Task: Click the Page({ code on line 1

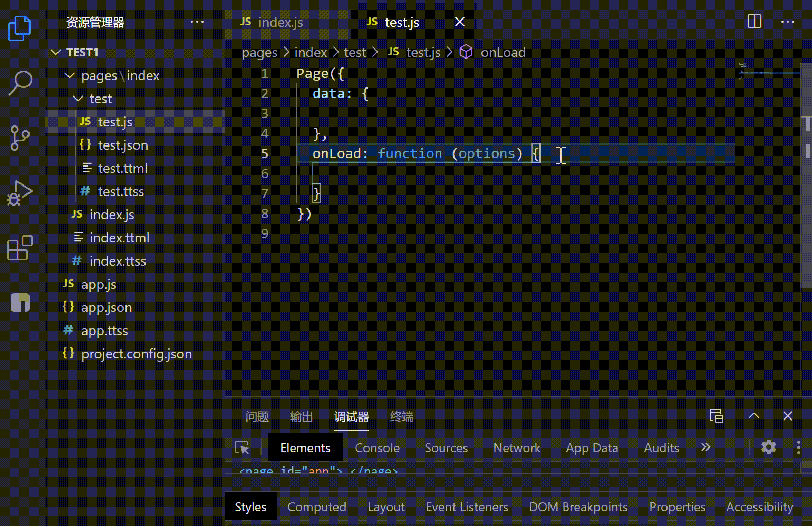Action: point(320,73)
